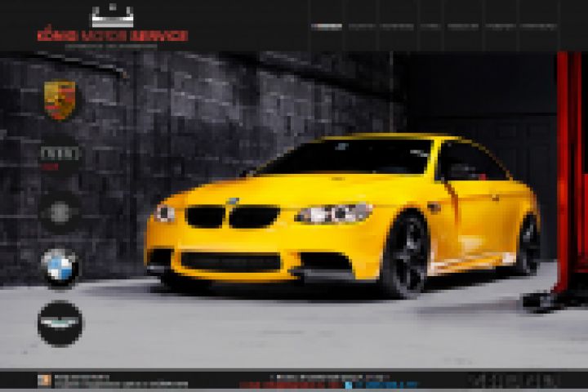Open the blue Twitter link in the footer

pos(381,385)
